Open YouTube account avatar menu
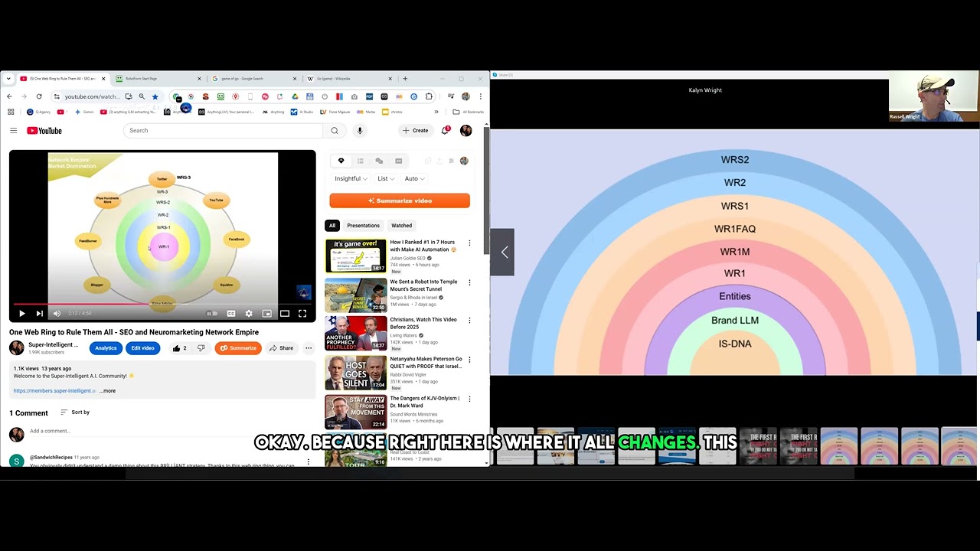 point(465,131)
